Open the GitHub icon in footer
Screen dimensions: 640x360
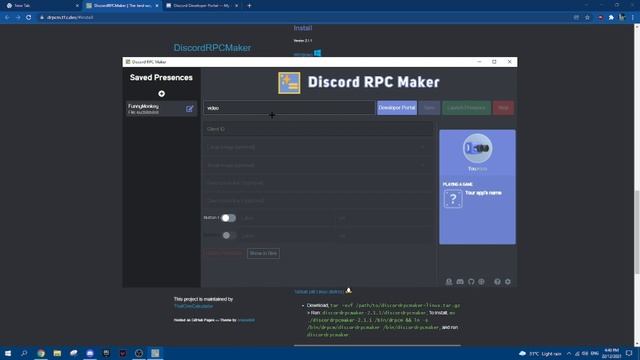[471, 282]
